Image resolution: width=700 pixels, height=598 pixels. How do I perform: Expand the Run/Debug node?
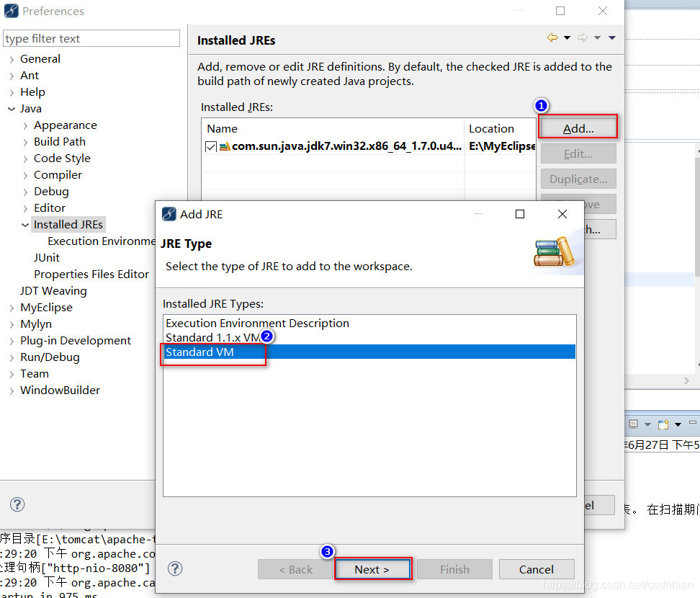point(12,358)
